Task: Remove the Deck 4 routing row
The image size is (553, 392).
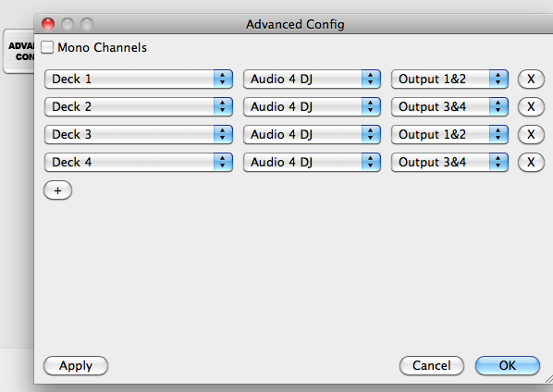Action: (x=531, y=162)
